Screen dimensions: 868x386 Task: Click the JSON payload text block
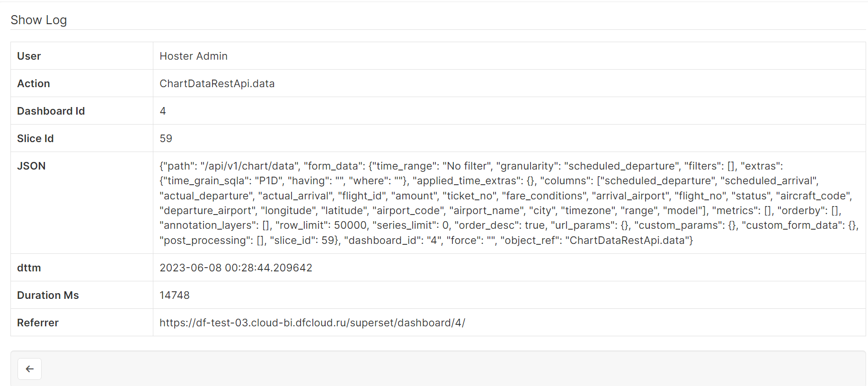[509, 203]
